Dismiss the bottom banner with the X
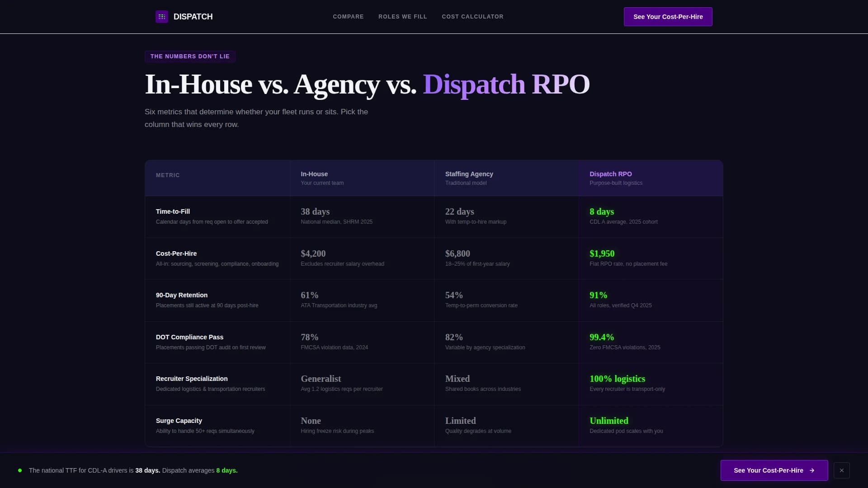 coord(841,470)
